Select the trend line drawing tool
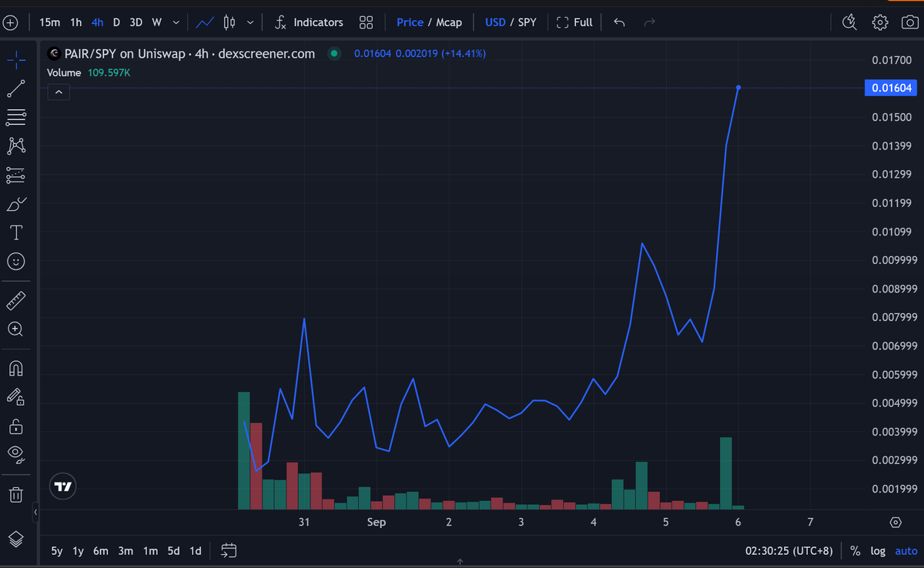This screenshot has height=568, width=924. [x=15, y=89]
